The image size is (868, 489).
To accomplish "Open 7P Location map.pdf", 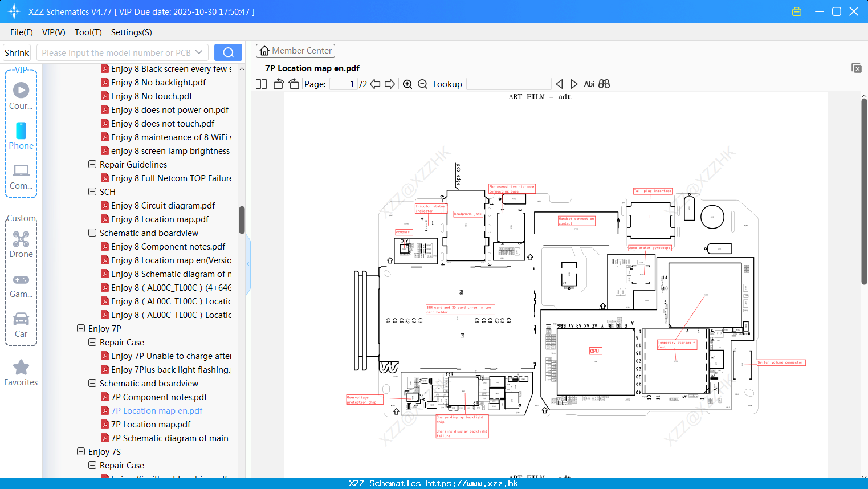I will pos(151,424).
